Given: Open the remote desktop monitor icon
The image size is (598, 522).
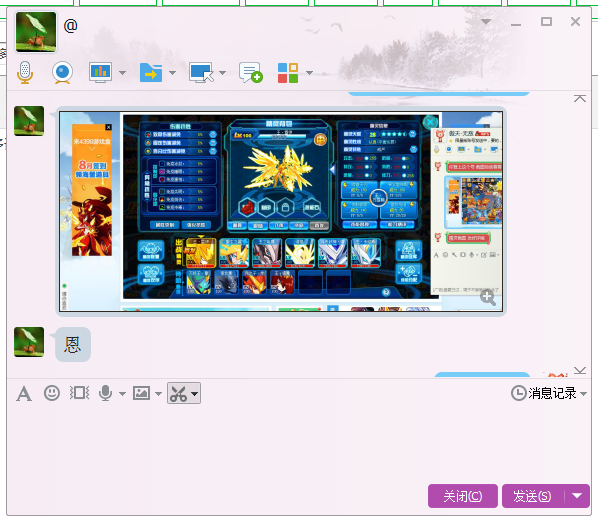Looking at the screenshot, I should point(201,72).
